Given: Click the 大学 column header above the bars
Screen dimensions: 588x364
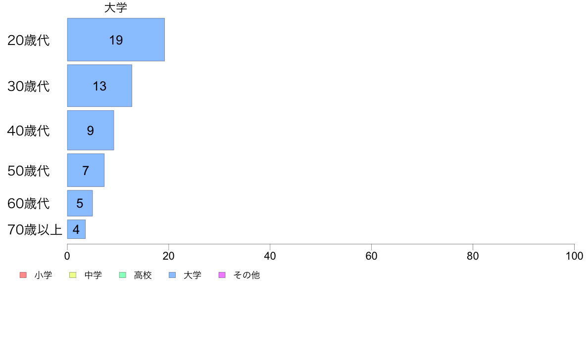Looking at the screenshot, I should click(116, 8).
